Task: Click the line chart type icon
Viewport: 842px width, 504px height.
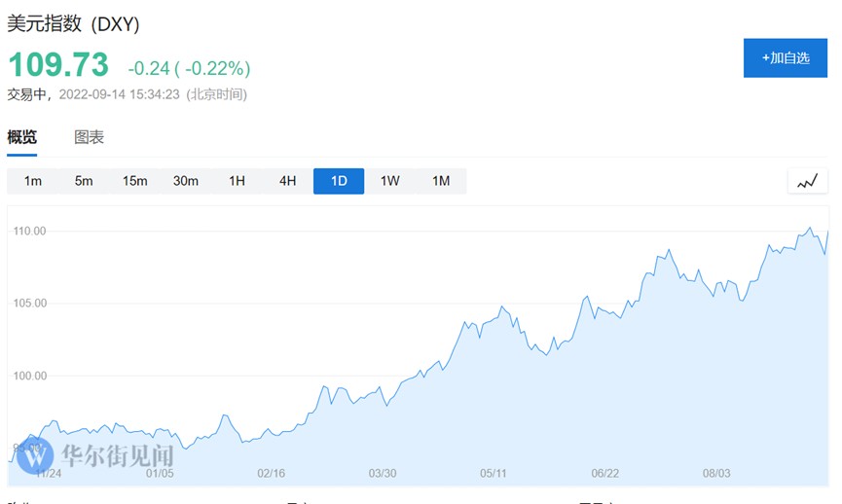Action: (807, 181)
